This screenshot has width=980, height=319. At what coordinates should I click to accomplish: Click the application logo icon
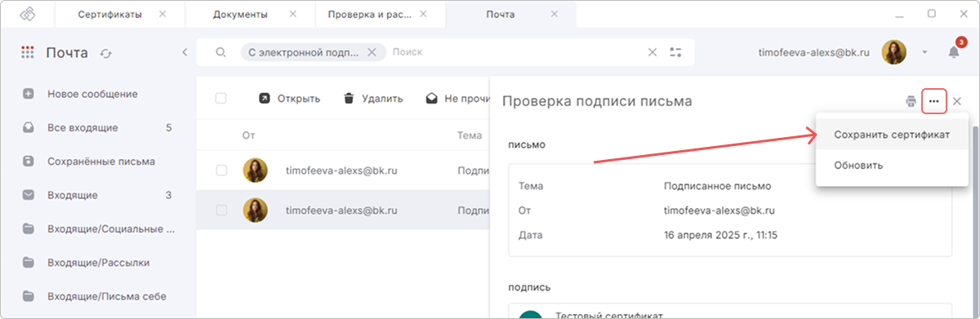point(28,14)
